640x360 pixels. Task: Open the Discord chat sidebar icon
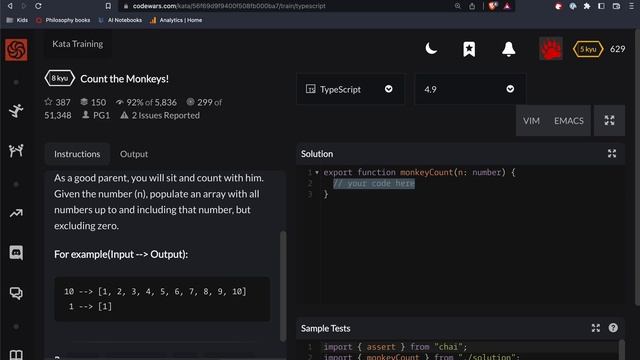[16, 253]
